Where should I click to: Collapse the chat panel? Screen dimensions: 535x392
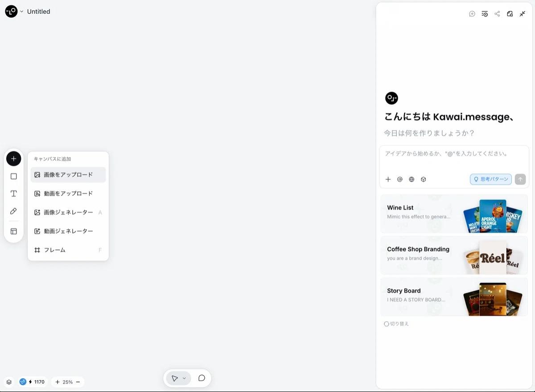[x=523, y=14]
